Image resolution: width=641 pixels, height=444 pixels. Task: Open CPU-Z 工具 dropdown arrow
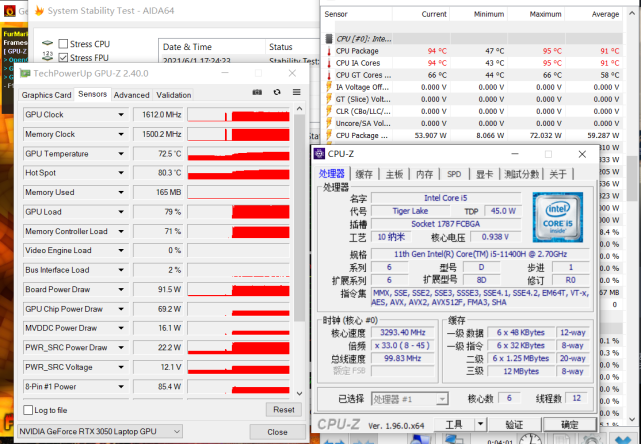pyautogui.click(x=481, y=424)
